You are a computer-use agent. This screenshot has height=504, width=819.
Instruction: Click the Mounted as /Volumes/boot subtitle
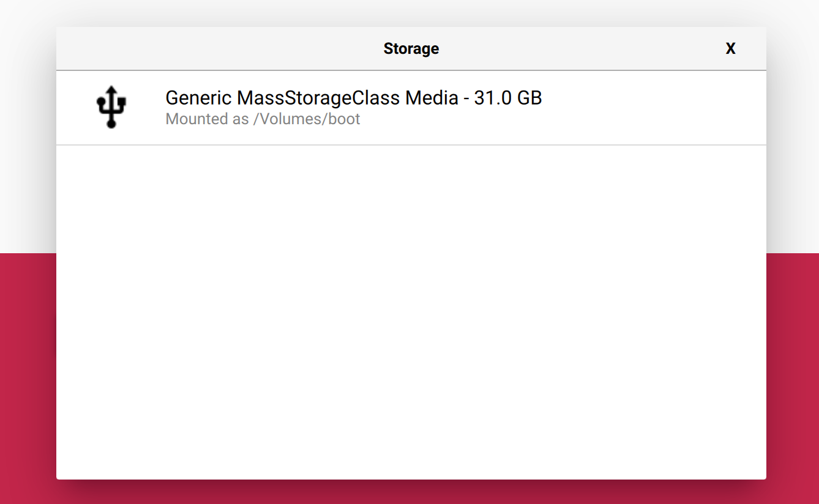click(263, 119)
